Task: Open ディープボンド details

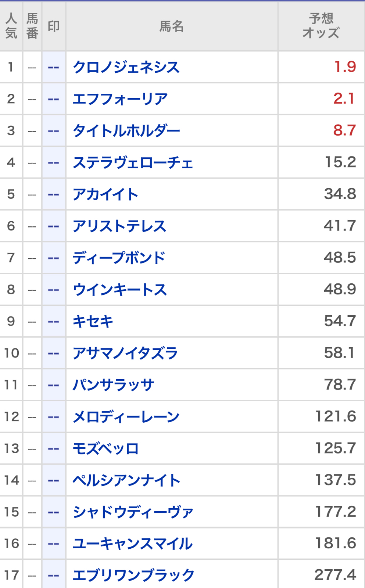Action: (x=119, y=258)
